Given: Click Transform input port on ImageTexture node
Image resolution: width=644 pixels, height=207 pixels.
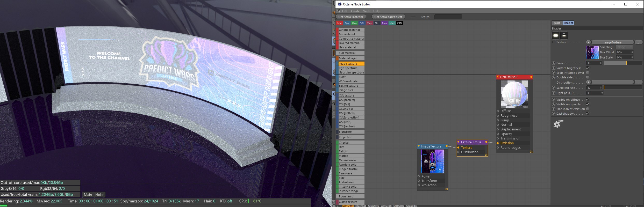Looking at the screenshot, I should click(419, 181).
